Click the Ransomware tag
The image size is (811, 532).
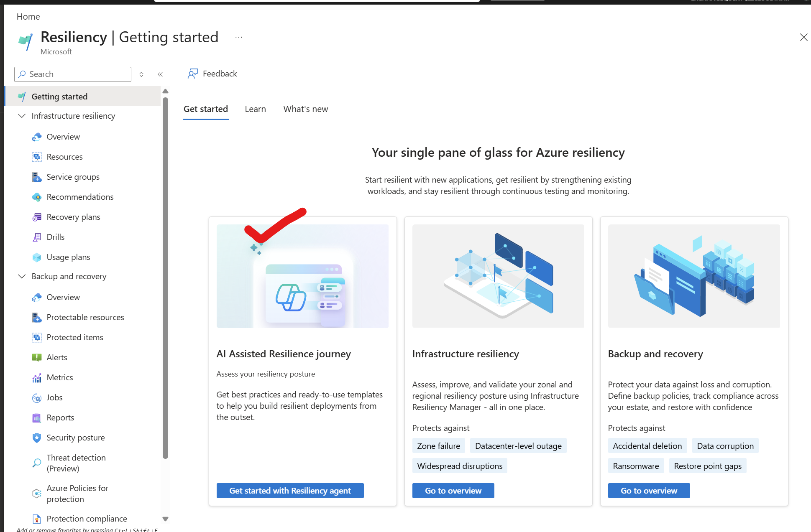(x=636, y=466)
